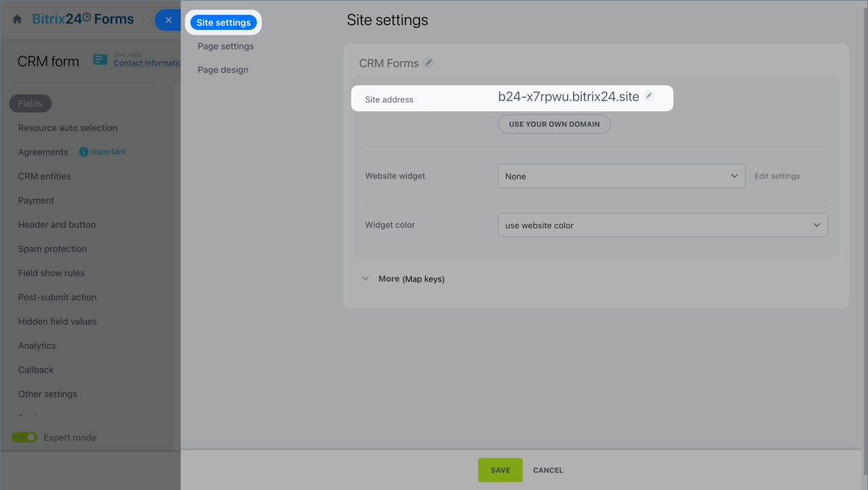Click the green Save button
The image size is (868, 490).
[500, 470]
